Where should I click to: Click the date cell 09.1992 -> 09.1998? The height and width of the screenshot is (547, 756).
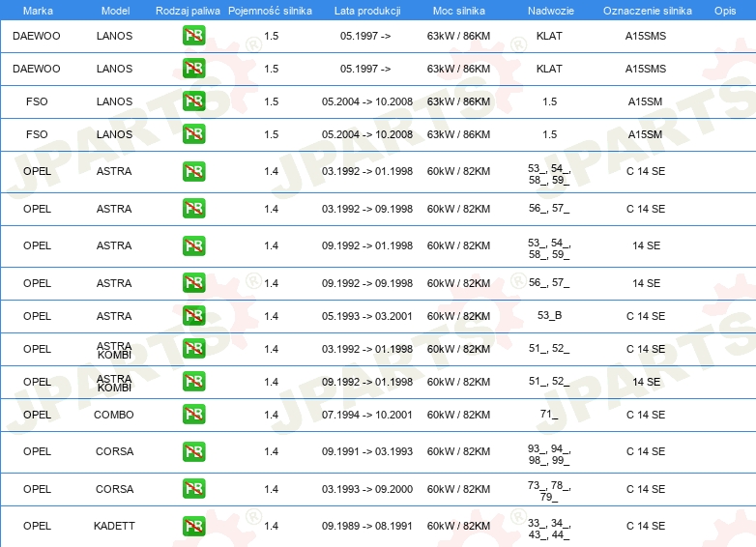(367, 283)
